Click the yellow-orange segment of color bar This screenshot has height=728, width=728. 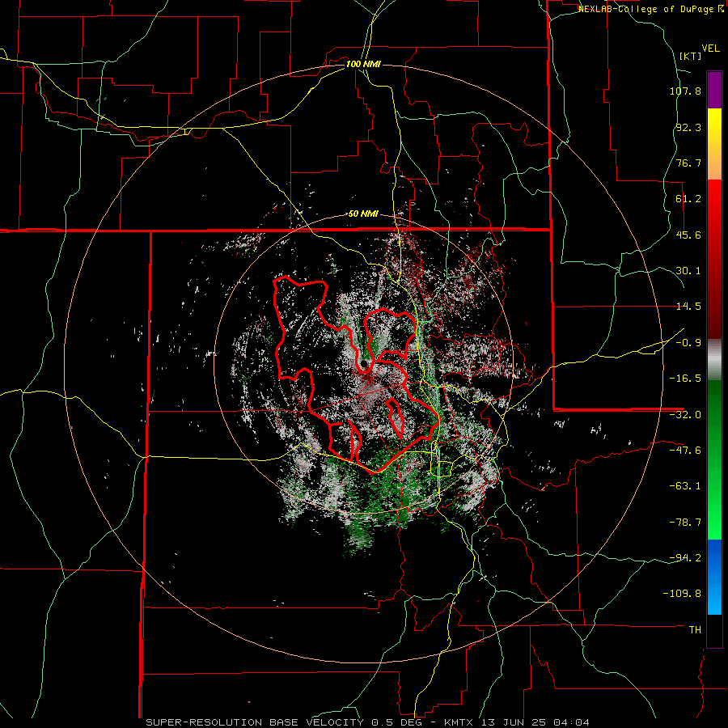714,144
